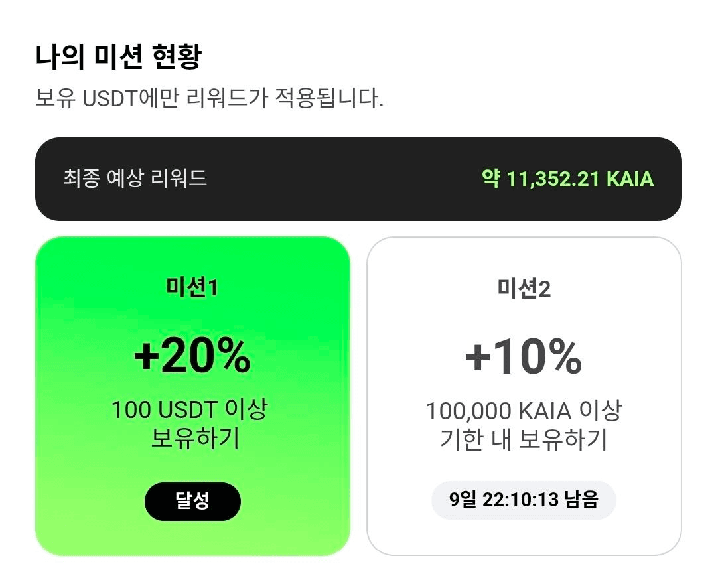This screenshot has height=588, width=716.
Task: Select the 미션1 title text
Action: coord(192,287)
